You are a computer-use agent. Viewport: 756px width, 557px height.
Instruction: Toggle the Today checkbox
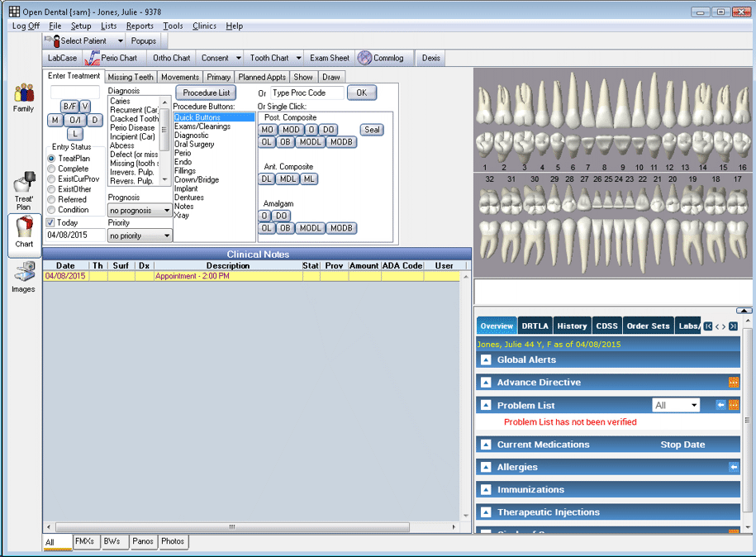click(x=50, y=222)
